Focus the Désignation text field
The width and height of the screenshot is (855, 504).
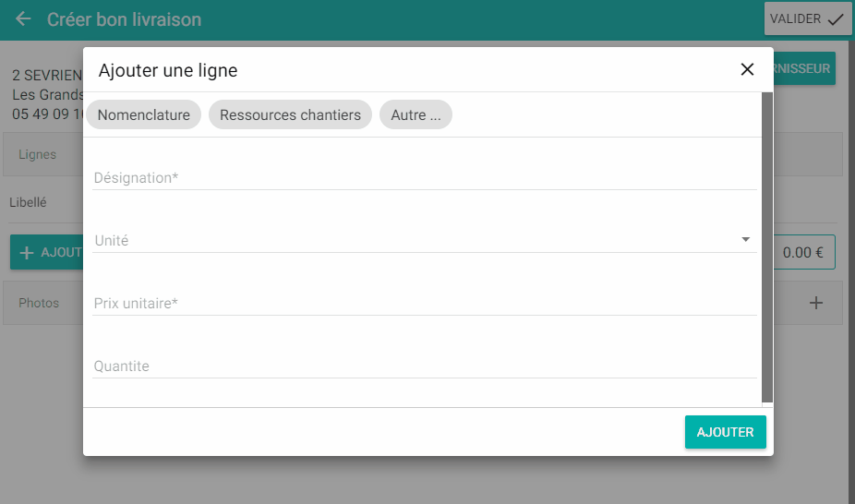click(x=424, y=177)
